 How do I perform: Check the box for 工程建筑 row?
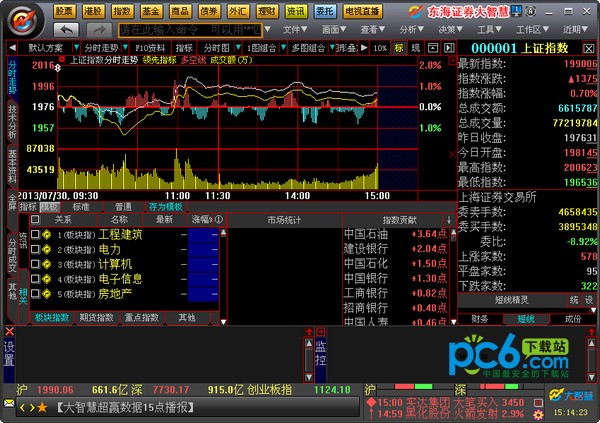pos(35,234)
